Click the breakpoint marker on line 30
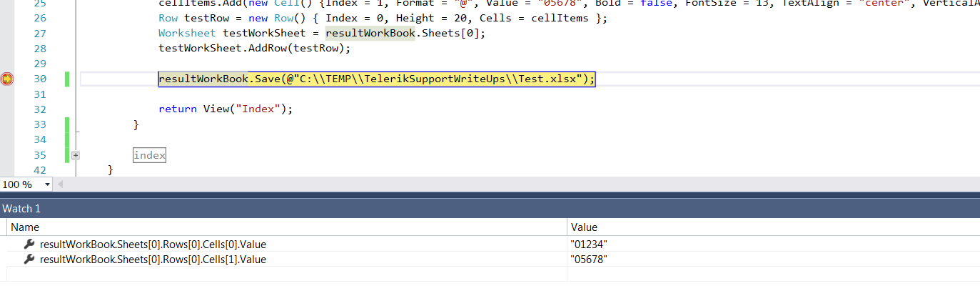This screenshot has width=980, height=291. point(7,79)
